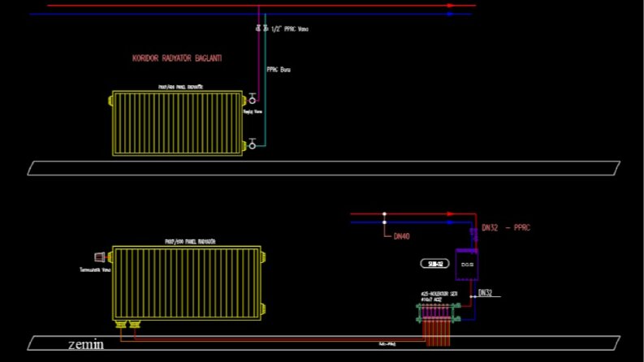This screenshot has height=362, width=644.
Task: Select the red flow arrow on top supply line
Action: [452, 6]
